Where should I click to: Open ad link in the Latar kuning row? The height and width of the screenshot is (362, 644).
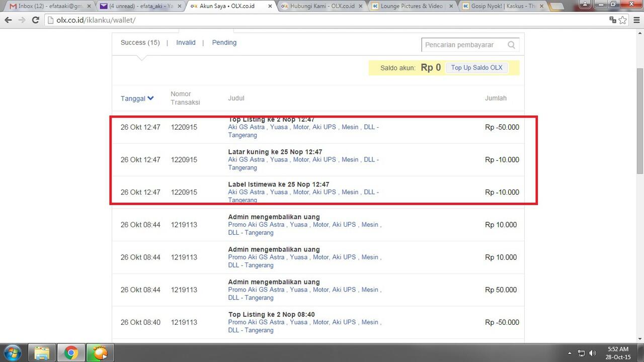[x=303, y=163]
